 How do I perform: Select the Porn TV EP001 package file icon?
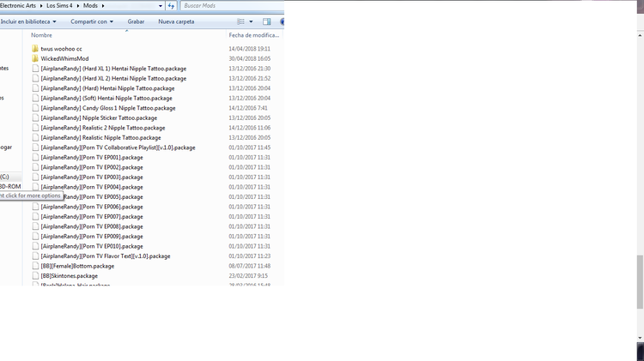click(x=35, y=157)
